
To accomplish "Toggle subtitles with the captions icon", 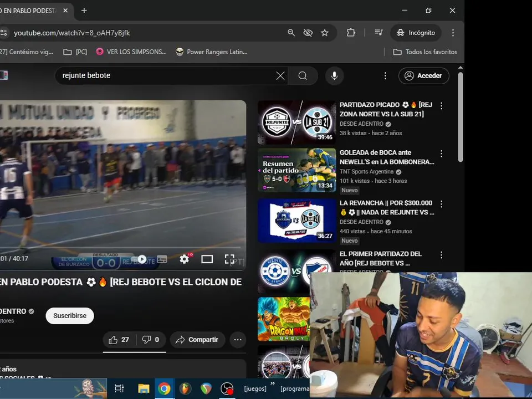I will coord(162,259).
